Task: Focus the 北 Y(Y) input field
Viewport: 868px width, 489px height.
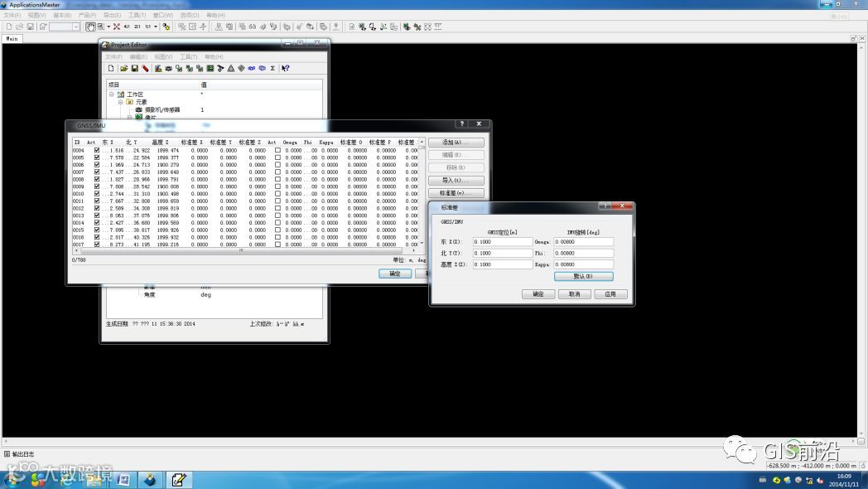Action: coord(503,253)
